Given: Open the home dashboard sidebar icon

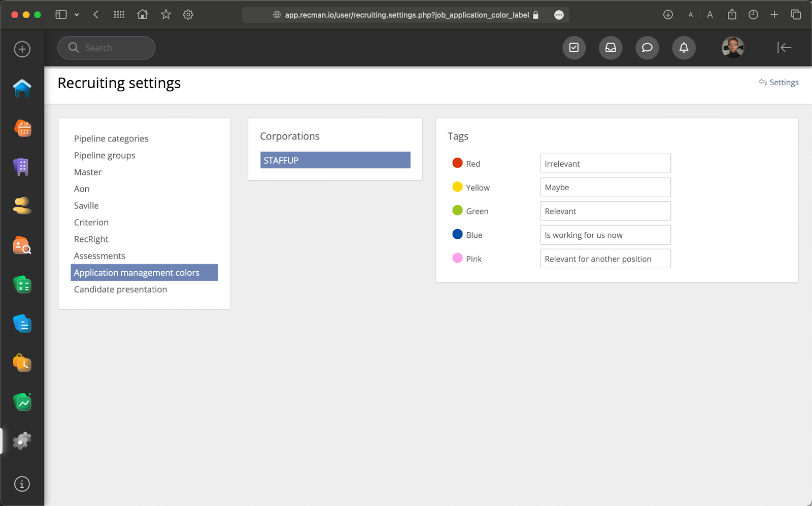Looking at the screenshot, I should coord(22,88).
